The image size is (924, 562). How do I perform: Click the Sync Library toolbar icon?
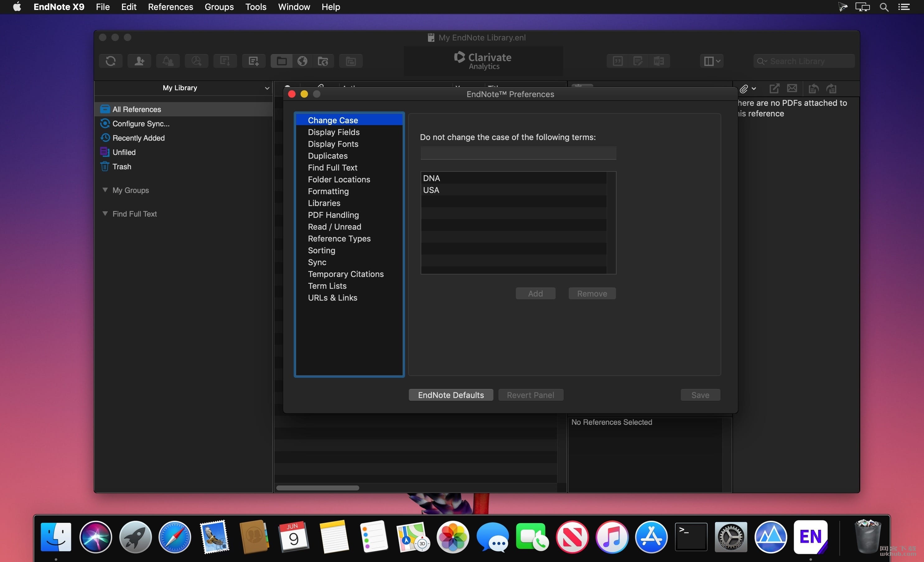point(111,61)
